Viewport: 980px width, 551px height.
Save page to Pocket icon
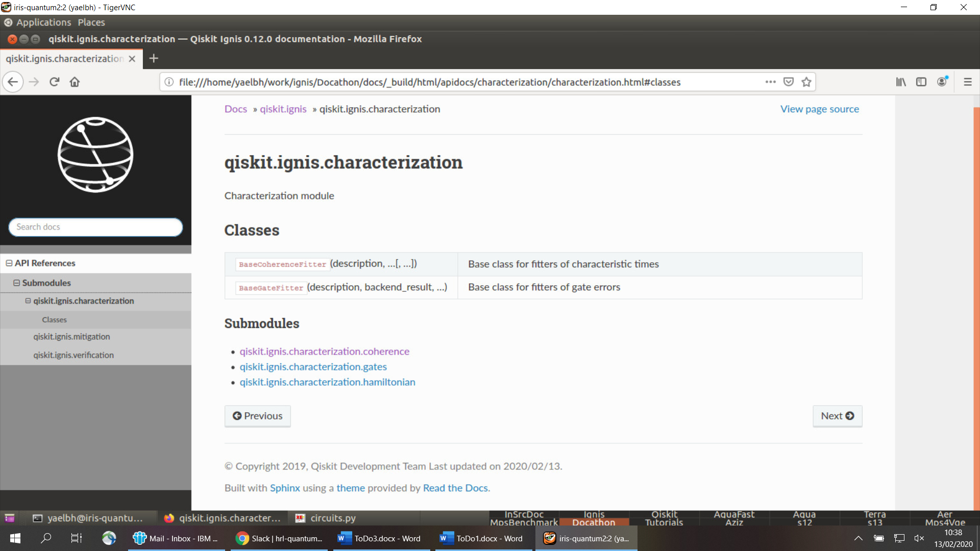789,82
